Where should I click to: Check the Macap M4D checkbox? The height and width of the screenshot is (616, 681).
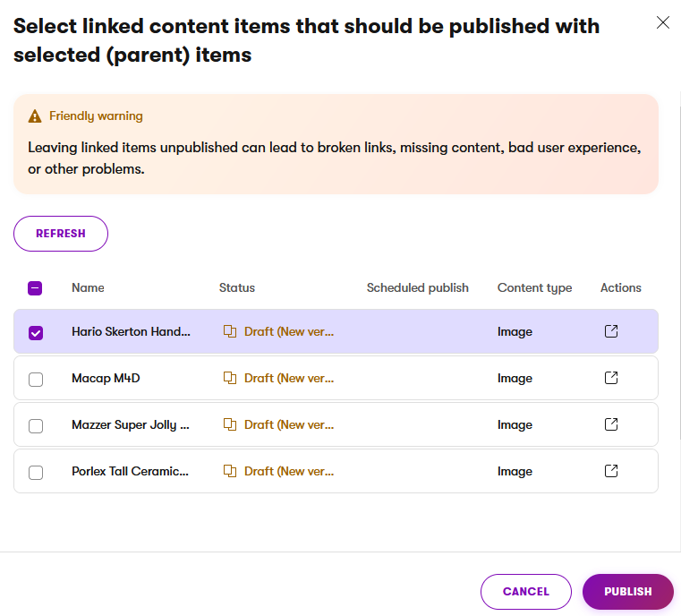point(35,379)
